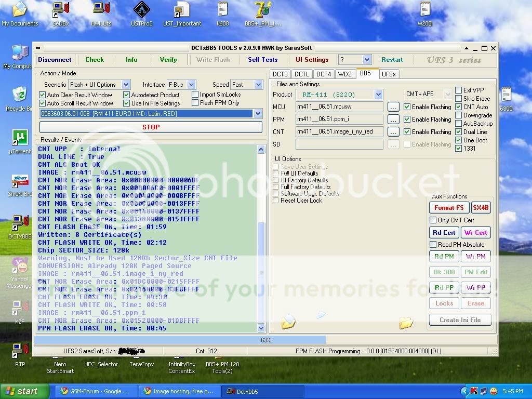Open the Interface F-Bus dropdown
This screenshot has height=399, width=532.
(x=191, y=85)
